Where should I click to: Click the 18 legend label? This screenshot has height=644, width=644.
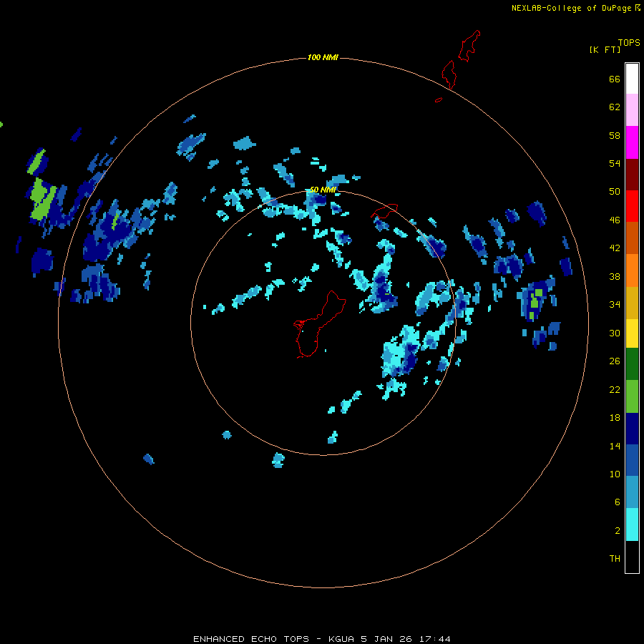coord(615,418)
